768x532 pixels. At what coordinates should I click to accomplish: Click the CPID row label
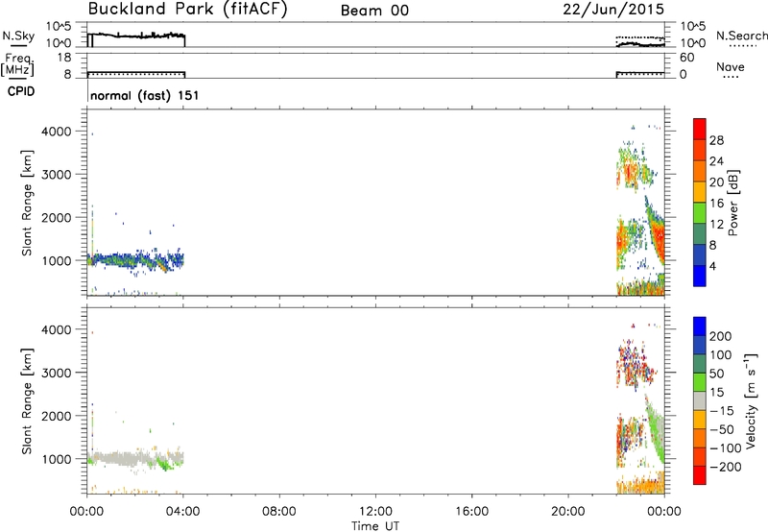tap(21, 92)
